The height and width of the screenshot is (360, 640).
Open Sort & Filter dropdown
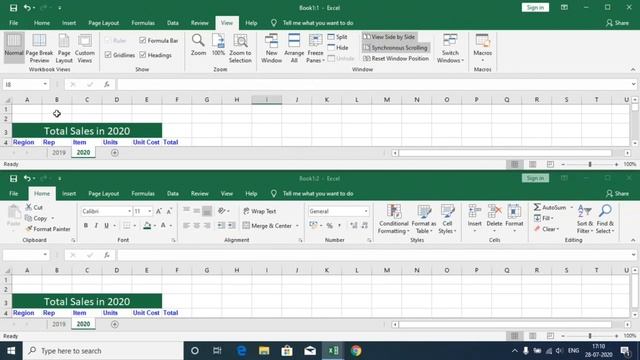coord(585,219)
